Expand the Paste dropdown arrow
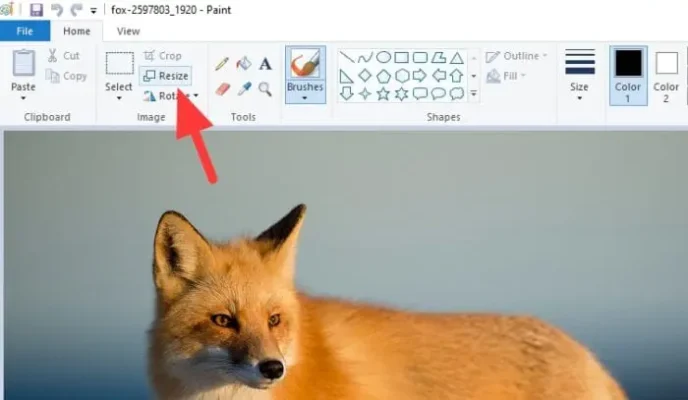 (23, 98)
